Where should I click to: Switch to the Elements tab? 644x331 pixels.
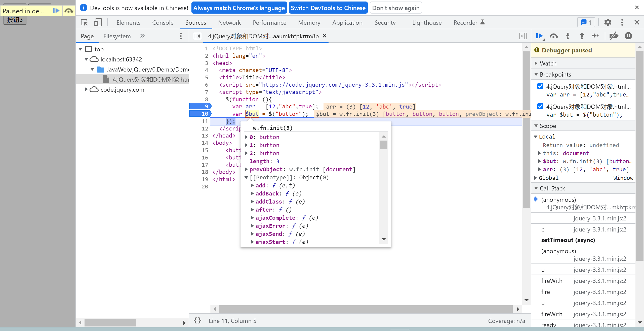pos(128,22)
